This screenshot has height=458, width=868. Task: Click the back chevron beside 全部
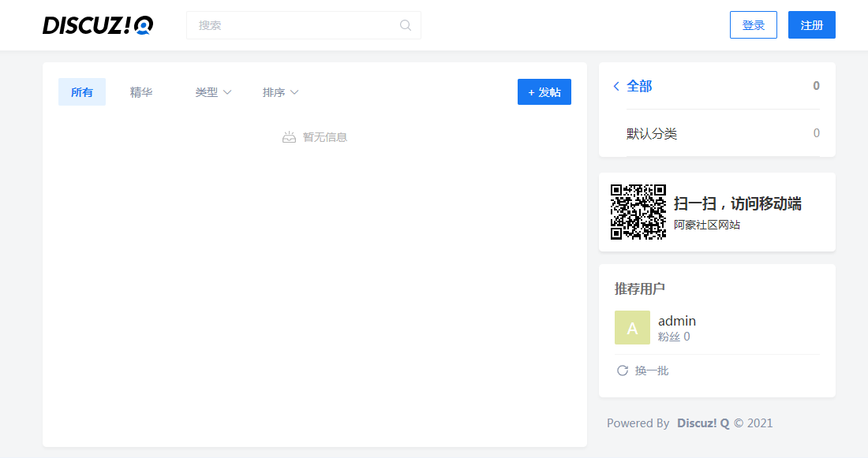pos(616,86)
